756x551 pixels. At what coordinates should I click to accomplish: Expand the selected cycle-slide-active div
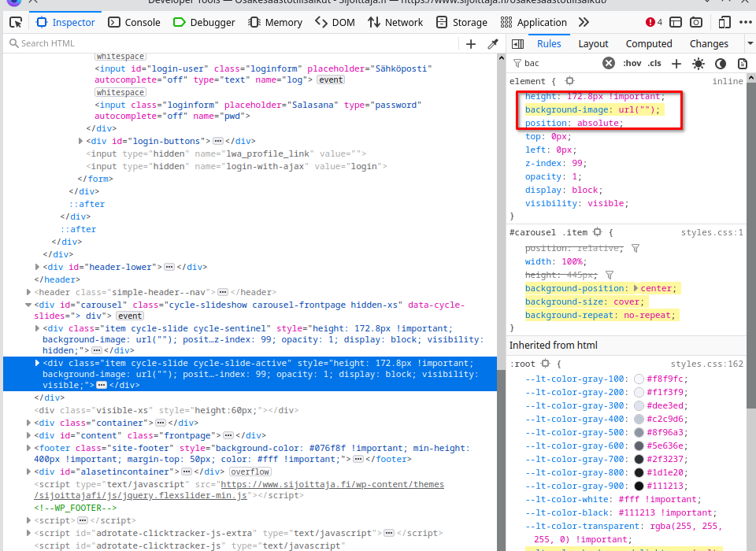point(37,363)
